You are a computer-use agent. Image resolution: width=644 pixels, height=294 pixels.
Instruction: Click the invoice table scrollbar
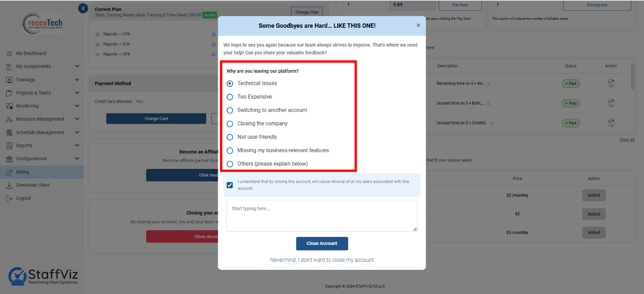[632, 76]
